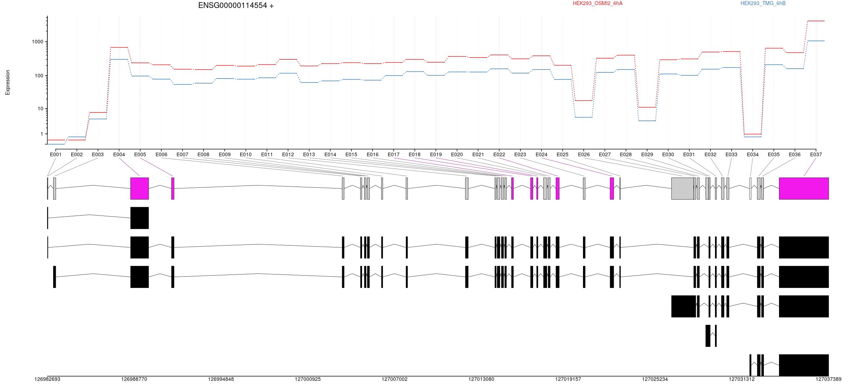Viewport: 868px width, 387px height.
Task: Click large gray exon block in gene model
Action: click(683, 188)
